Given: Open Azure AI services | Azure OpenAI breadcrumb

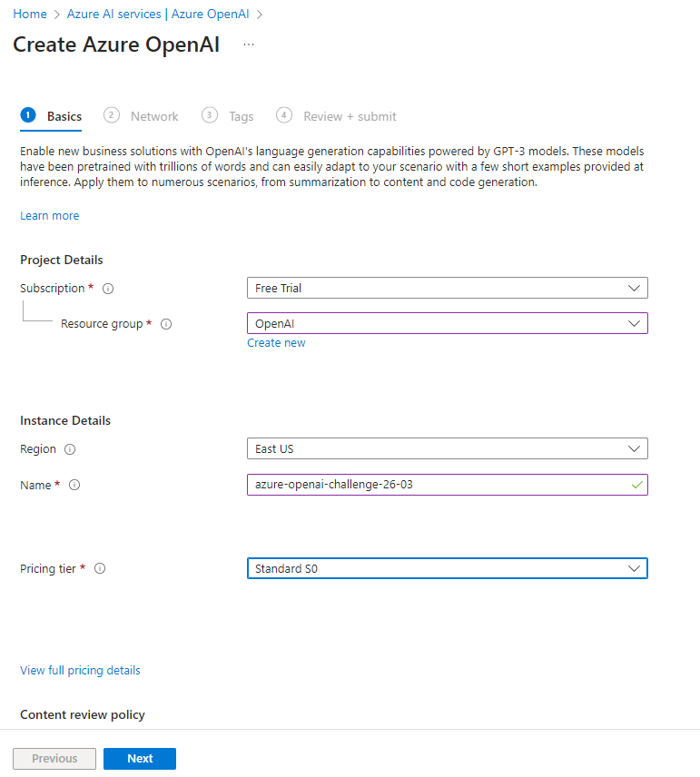Looking at the screenshot, I should (x=158, y=14).
